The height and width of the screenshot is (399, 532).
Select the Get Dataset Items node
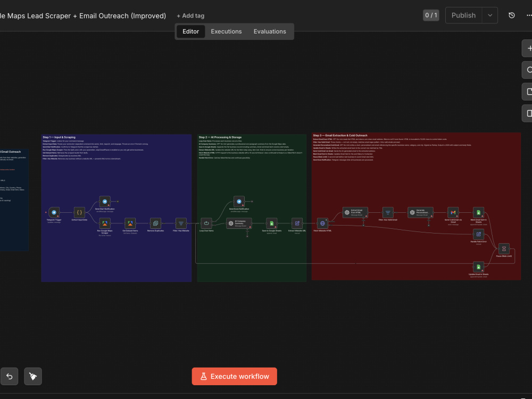point(130,223)
